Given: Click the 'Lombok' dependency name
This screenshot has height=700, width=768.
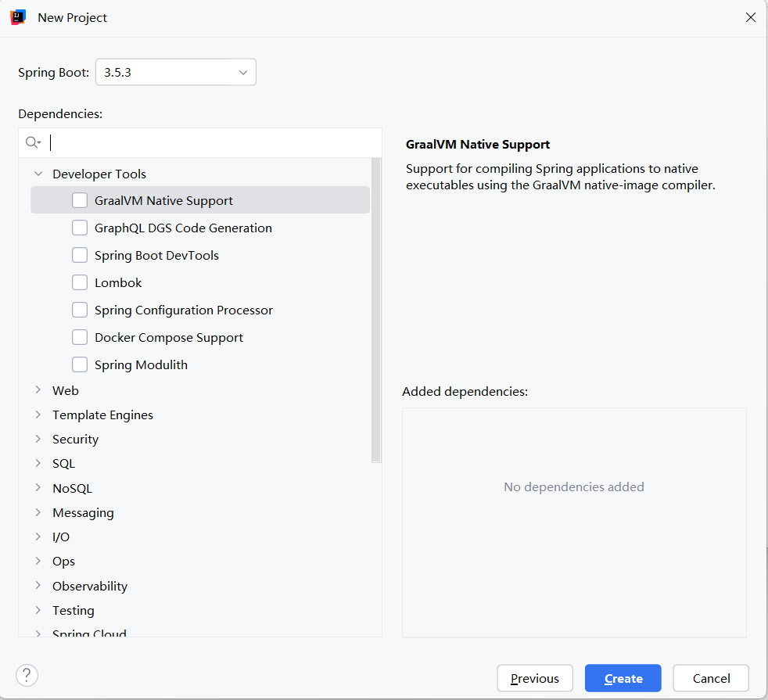Looking at the screenshot, I should pyautogui.click(x=118, y=282).
